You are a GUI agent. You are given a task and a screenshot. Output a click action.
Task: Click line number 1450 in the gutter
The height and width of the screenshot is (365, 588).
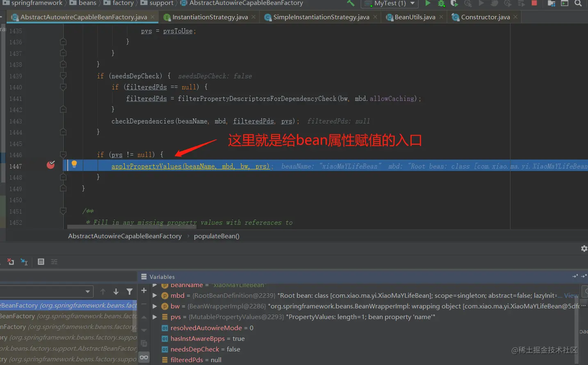(x=16, y=200)
